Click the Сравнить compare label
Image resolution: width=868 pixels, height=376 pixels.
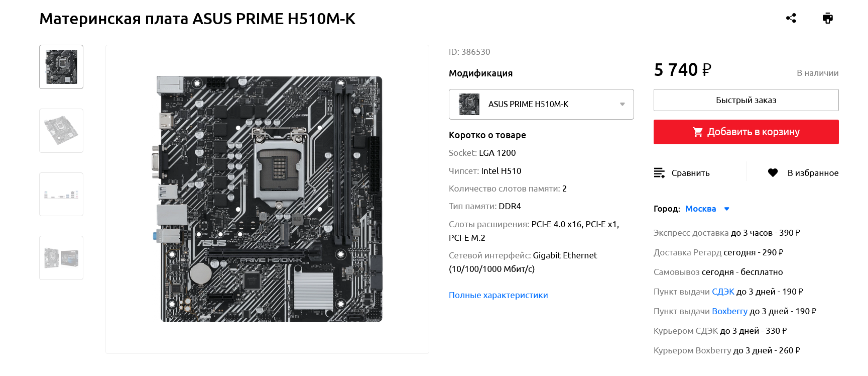pos(690,173)
